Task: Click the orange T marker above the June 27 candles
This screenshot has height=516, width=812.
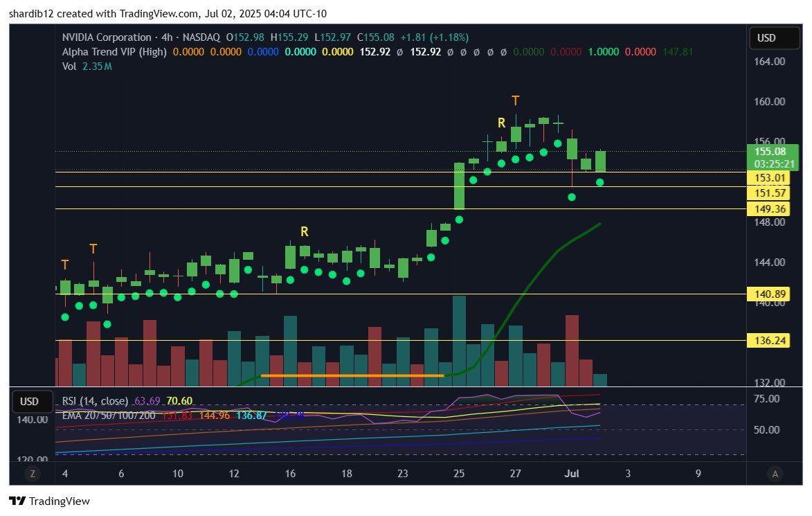Action: point(515,100)
